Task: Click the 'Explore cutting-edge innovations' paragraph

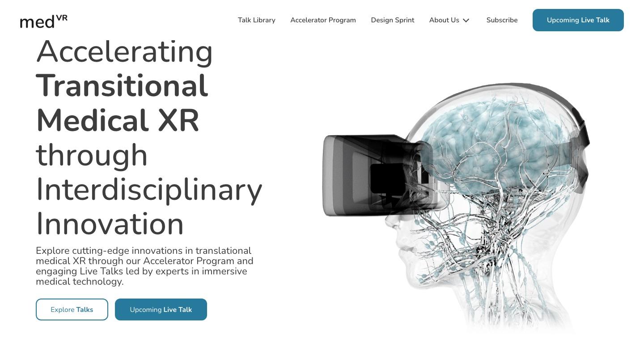Action: 144,266
